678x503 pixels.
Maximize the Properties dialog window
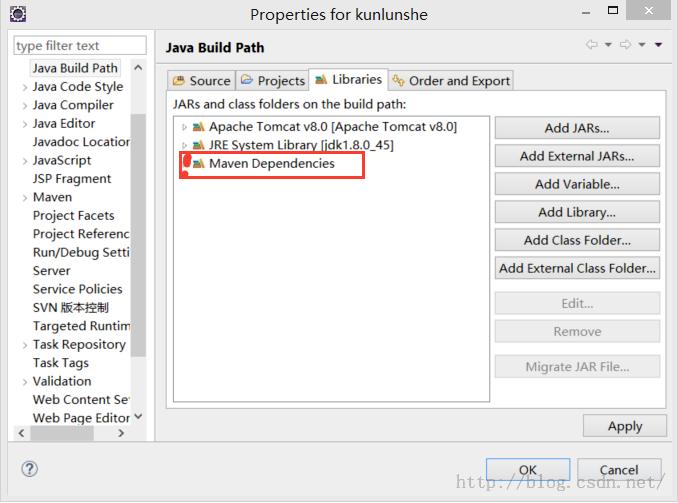coord(613,10)
